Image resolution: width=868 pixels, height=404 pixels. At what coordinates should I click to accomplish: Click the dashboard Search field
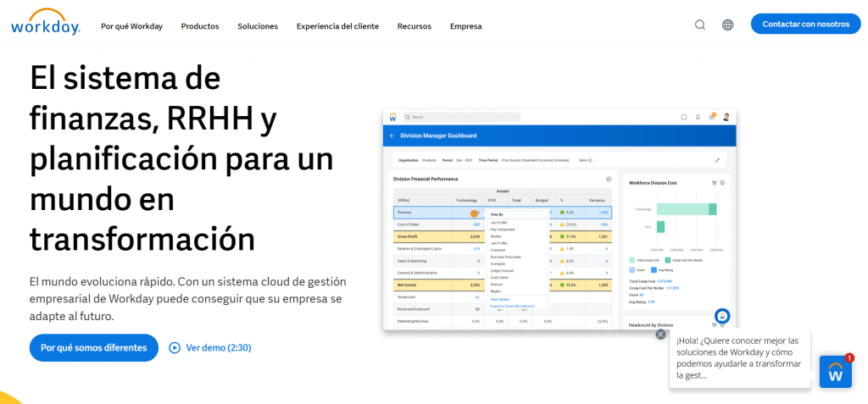tap(461, 118)
